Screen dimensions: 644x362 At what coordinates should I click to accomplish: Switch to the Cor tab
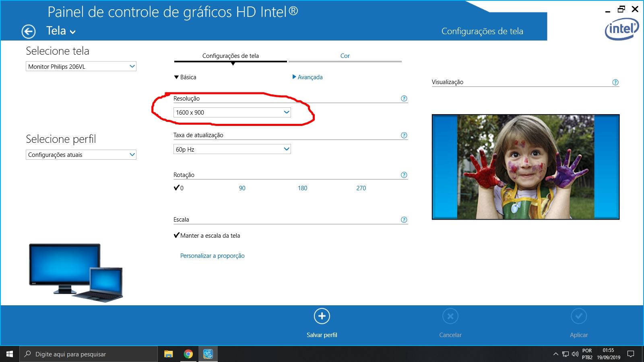345,56
